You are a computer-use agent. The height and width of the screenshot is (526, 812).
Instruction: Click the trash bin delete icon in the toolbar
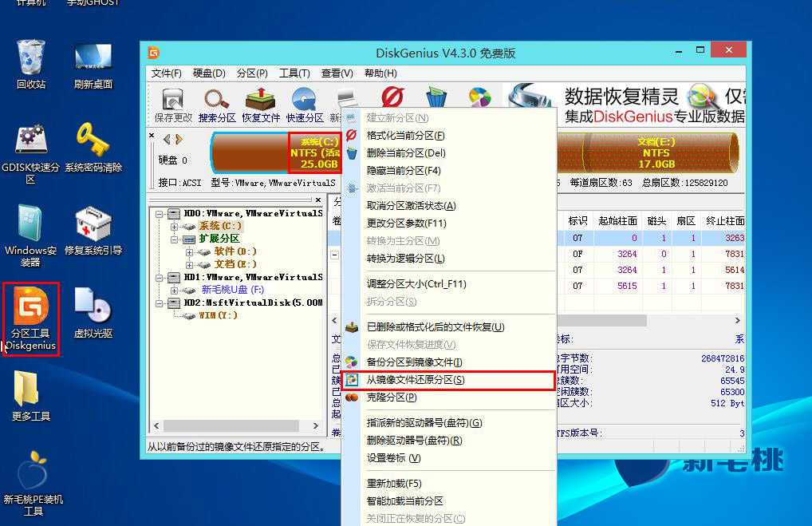pyautogui.click(x=436, y=97)
